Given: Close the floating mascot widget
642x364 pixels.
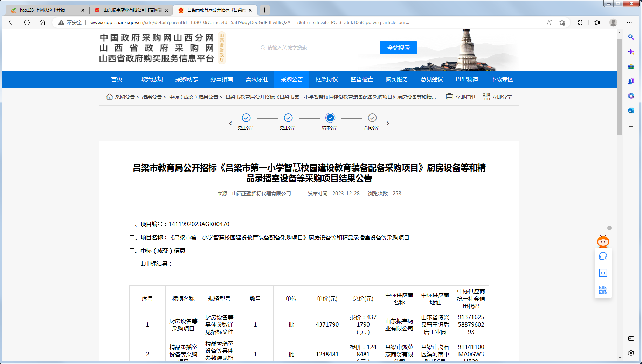Looking at the screenshot, I should click(609, 228).
